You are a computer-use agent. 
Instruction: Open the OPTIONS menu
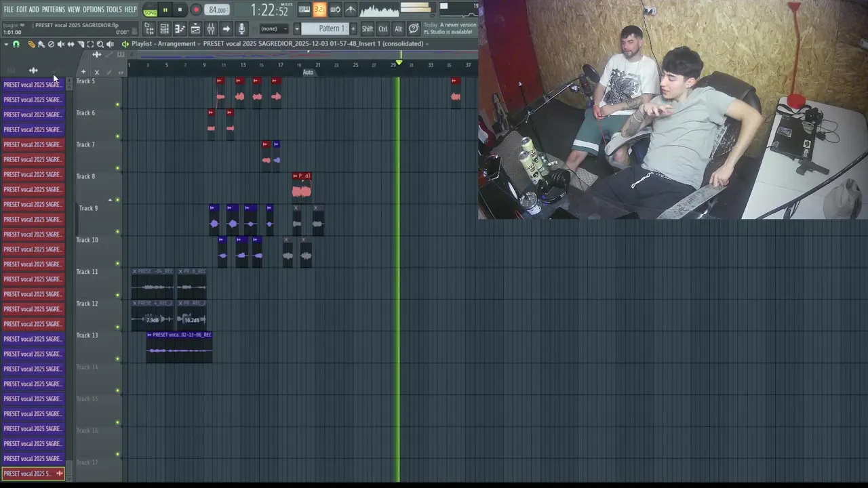click(x=94, y=9)
